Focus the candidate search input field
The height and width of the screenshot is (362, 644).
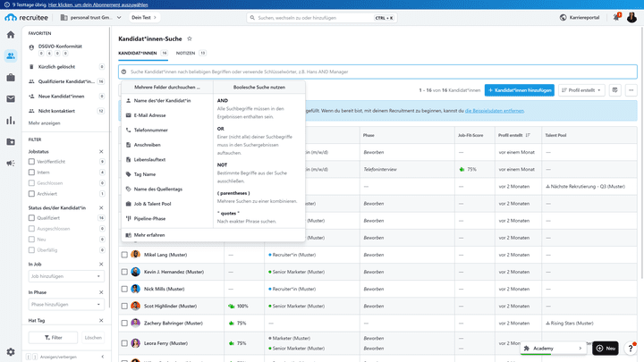[377, 72]
